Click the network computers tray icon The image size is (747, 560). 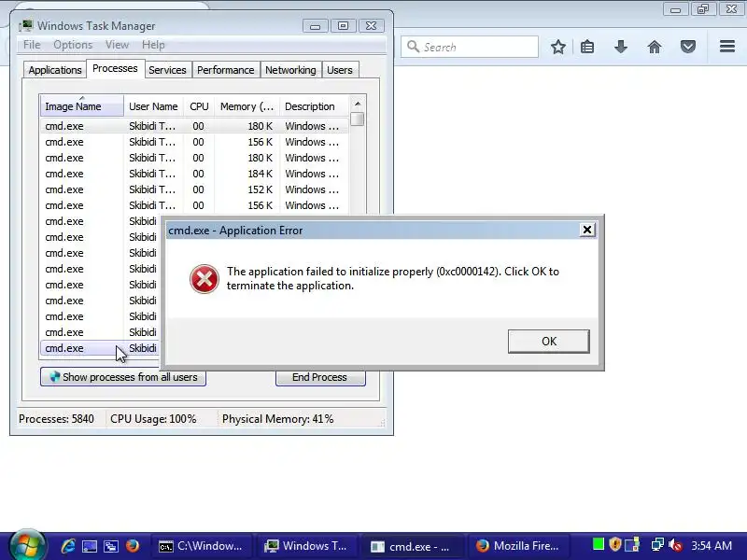[657, 545]
